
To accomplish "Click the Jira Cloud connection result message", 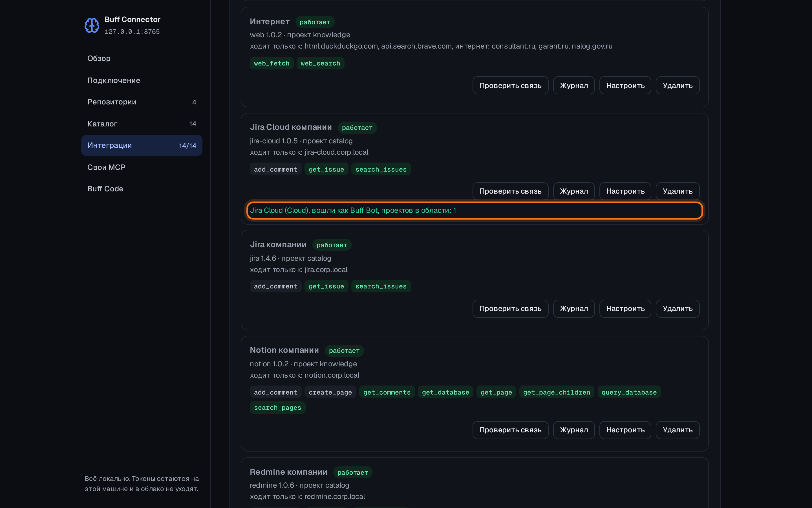I will pyautogui.click(x=474, y=211).
